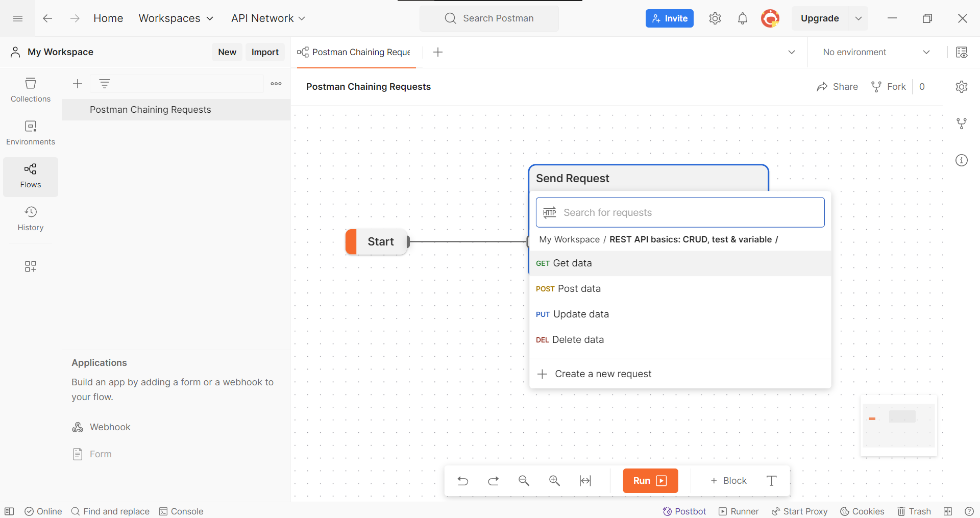Screen dimensions: 980x518
Task: Go back with the left arrow
Action: (x=47, y=18)
